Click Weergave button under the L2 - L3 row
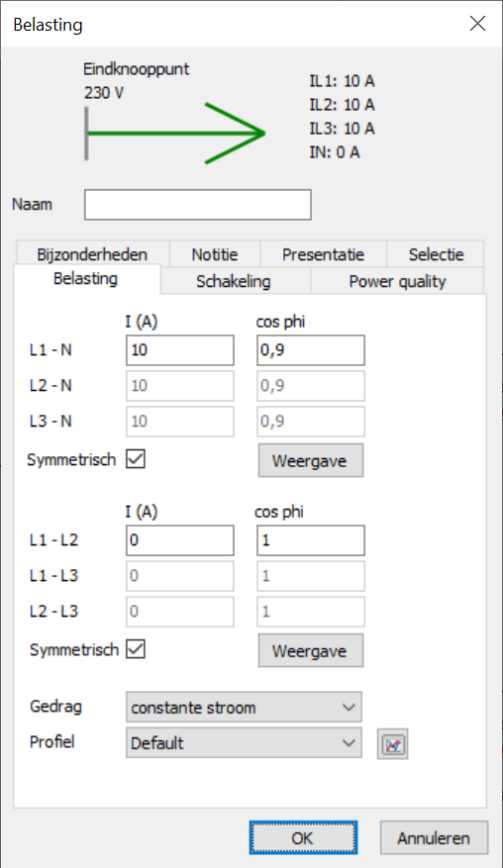Screen dimensions: 503x868 tap(311, 650)
